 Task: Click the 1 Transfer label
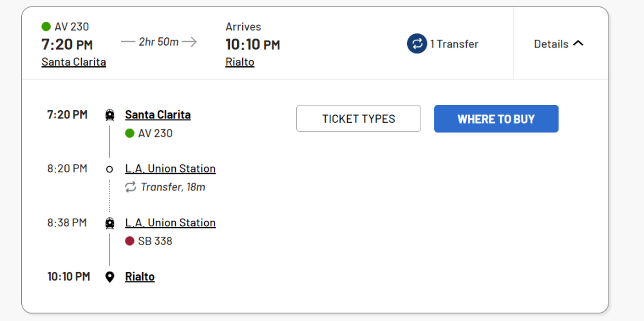pos(454,44)
